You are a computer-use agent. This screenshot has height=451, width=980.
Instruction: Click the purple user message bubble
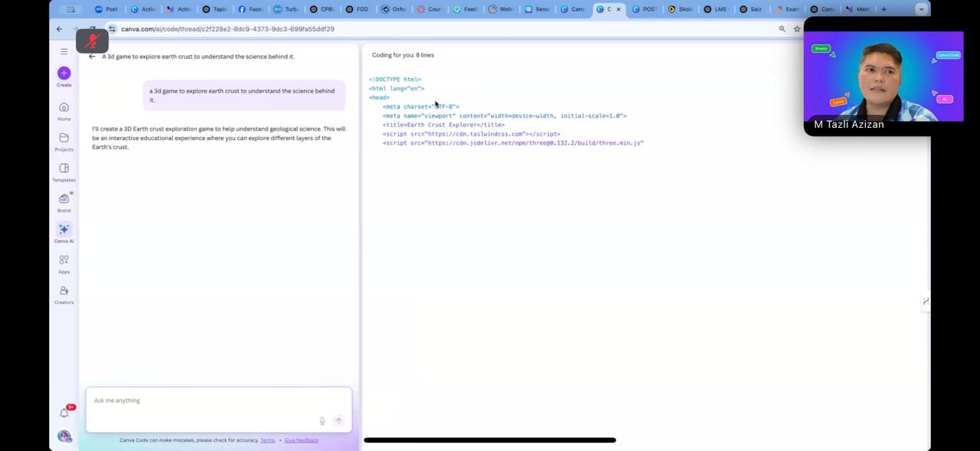(243, 95)
